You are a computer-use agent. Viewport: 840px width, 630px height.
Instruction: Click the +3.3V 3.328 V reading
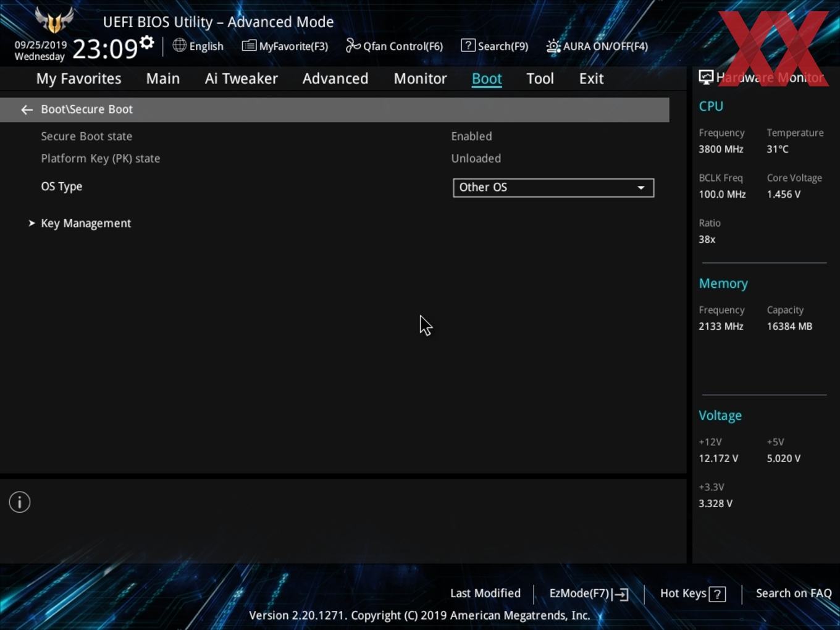click(715, 503)
